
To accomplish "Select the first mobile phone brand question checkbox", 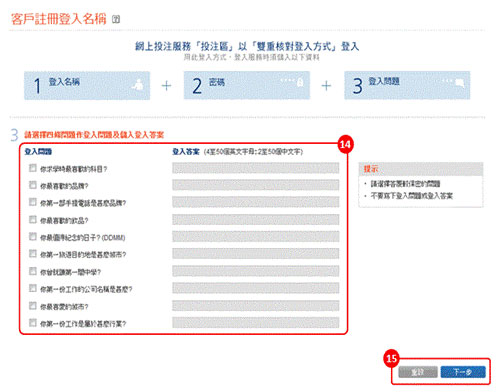I will 33,202.
